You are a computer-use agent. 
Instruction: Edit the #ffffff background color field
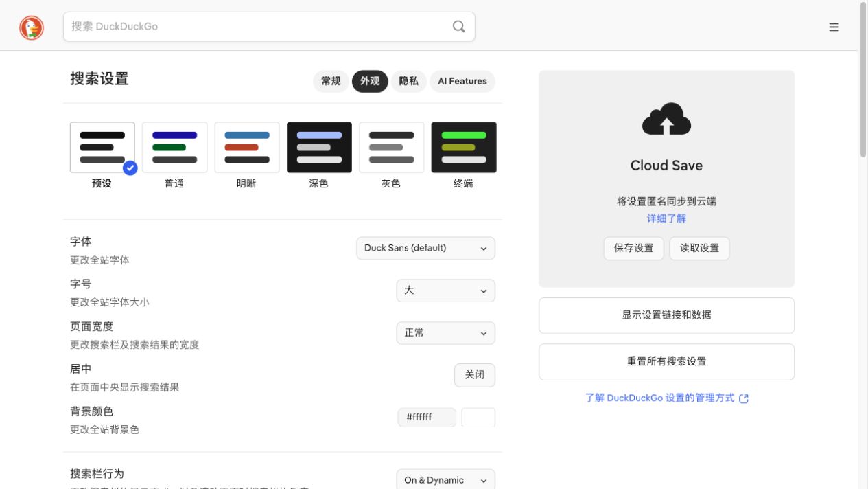[x=427, y=417]
